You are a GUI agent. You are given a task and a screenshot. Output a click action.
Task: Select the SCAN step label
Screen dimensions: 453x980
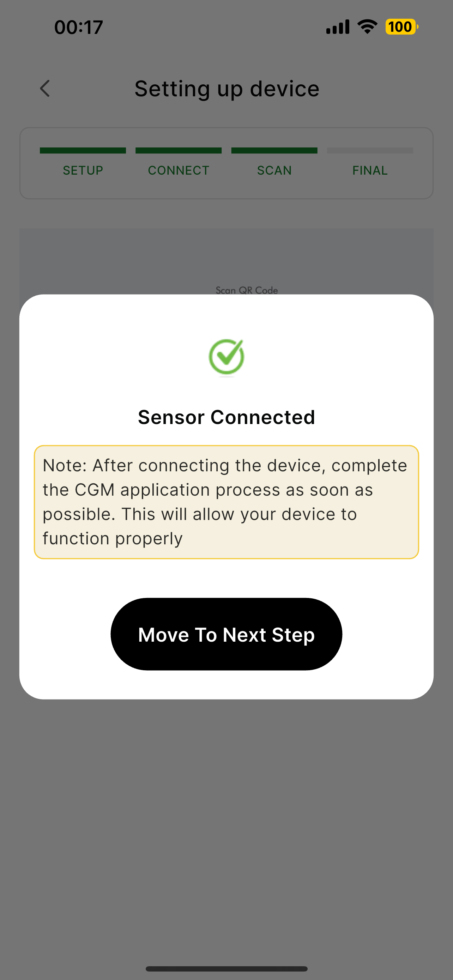click(274, 170)
